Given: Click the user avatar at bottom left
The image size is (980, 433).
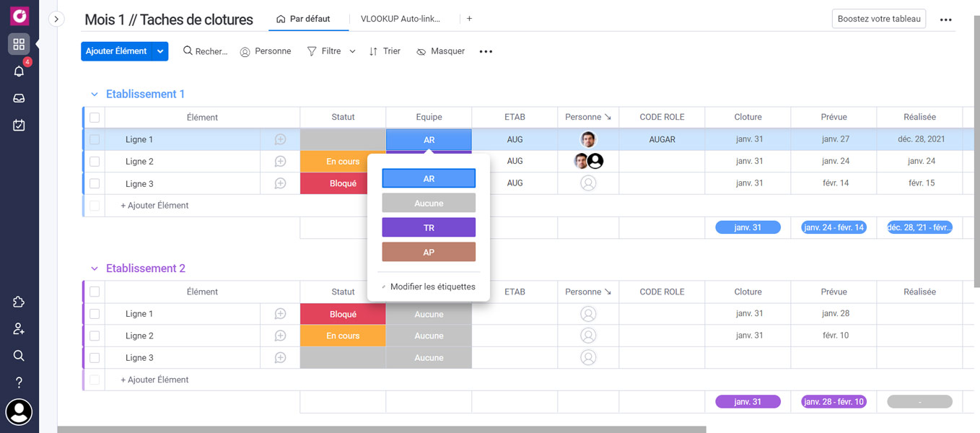Looking at the screenshot, I should tap(19, 412).
